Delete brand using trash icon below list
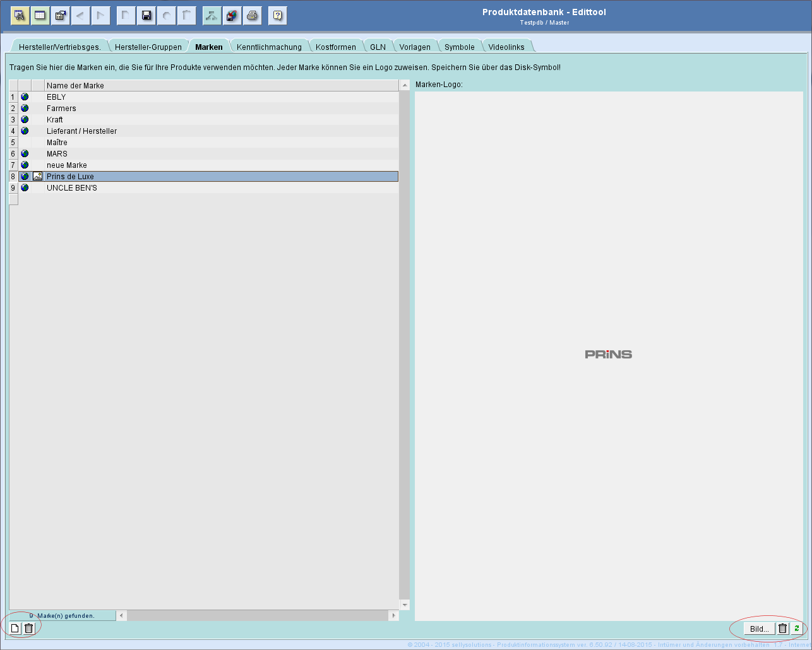 coord(28,628)
